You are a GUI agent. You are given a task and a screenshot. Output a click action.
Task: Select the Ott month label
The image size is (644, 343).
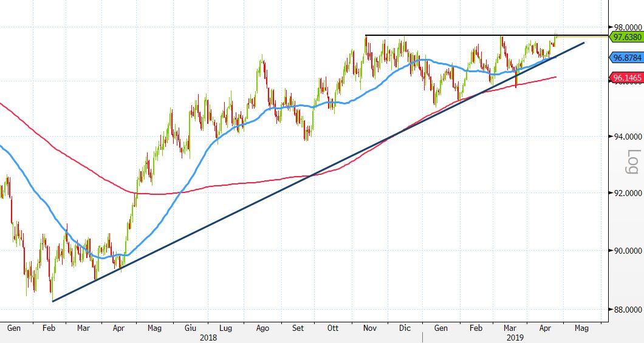tap(332, 328)
